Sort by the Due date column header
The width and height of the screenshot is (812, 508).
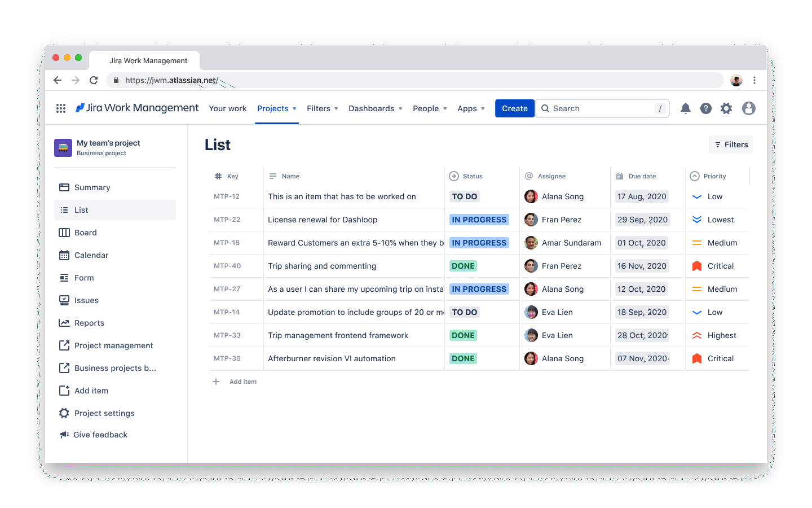coord(636,176)
